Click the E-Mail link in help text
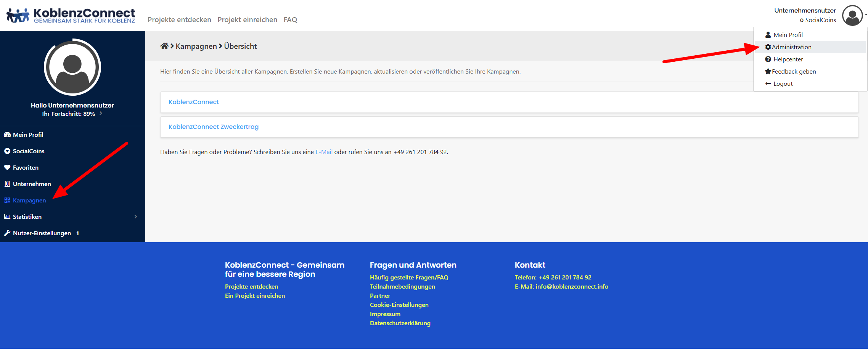The height and width of the screenshot is (350, 868). click(x=324, y=152)
